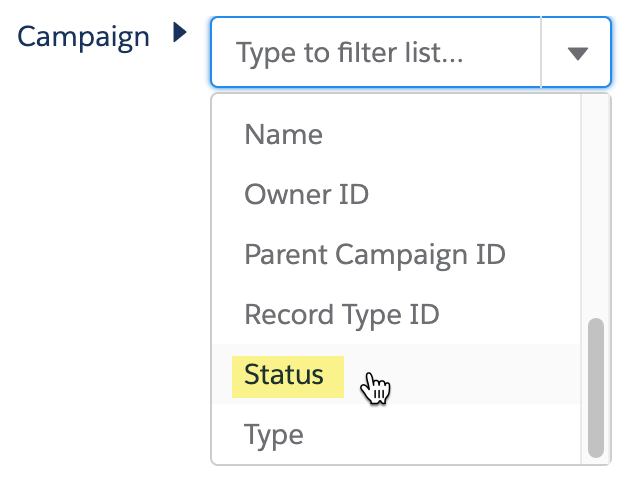Open the dropdown caret of filter combobox

click(577, 53)
